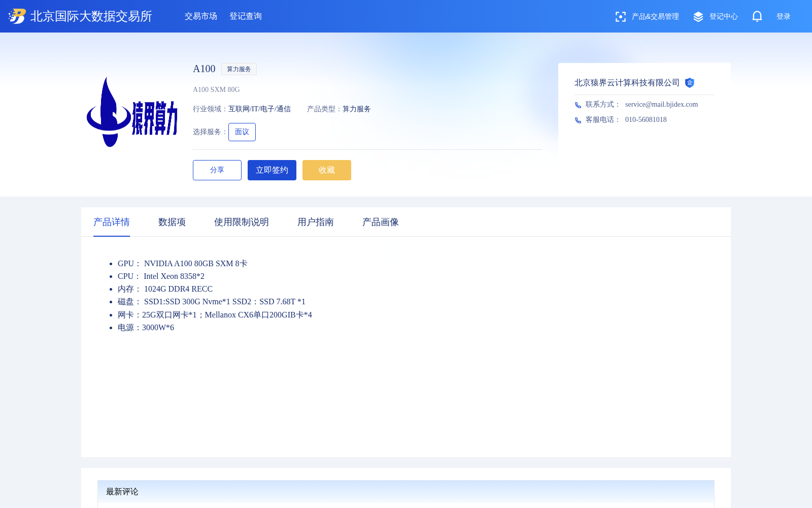
Task: Click the GPU spec line NVIDIA A100 80GB
Action: point(183,264)
